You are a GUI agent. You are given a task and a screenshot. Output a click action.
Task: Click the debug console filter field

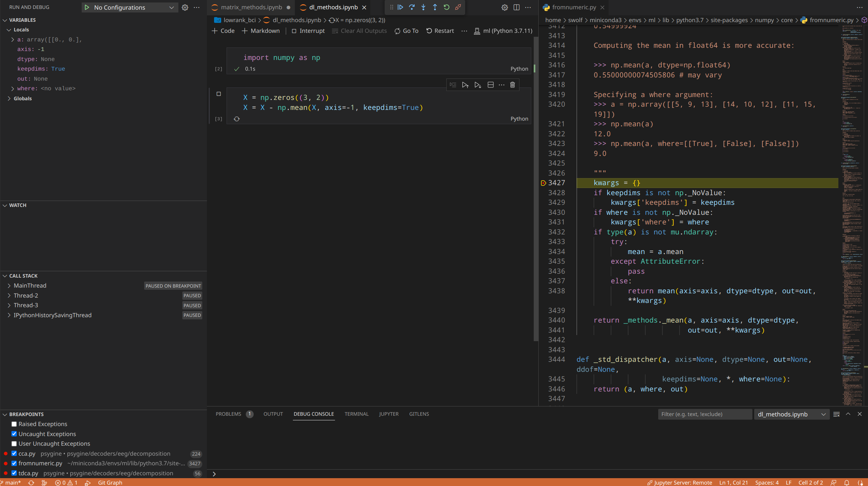[x=705, y=414]
